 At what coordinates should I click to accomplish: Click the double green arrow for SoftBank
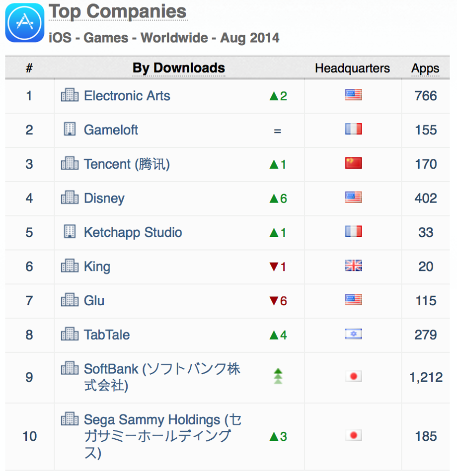pyautogui.click(x=278, y=376)
